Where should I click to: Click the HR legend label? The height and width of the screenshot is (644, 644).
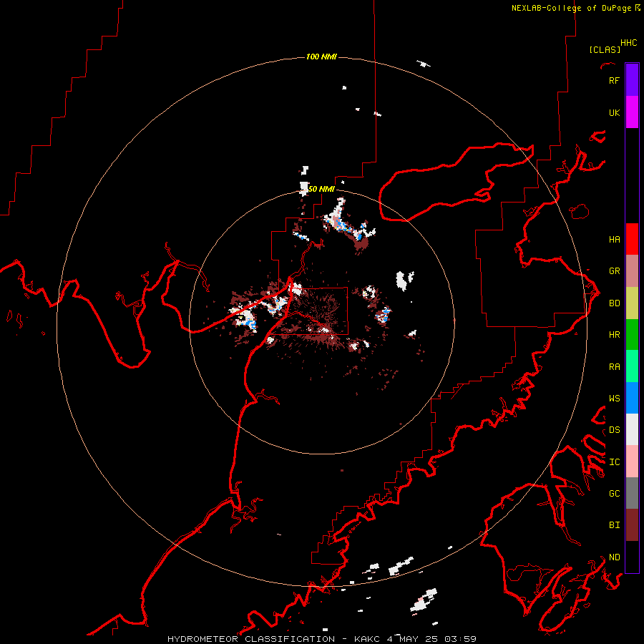click(614, 335)
